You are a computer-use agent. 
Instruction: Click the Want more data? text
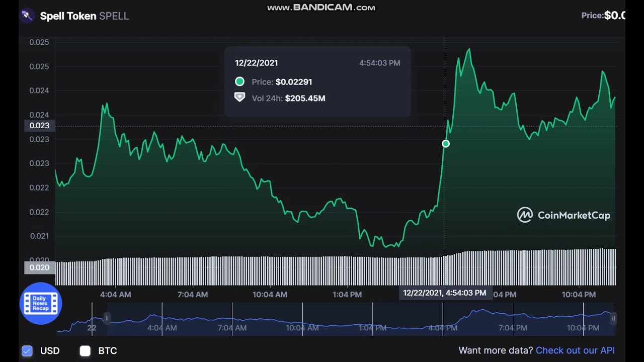(496, 350)
